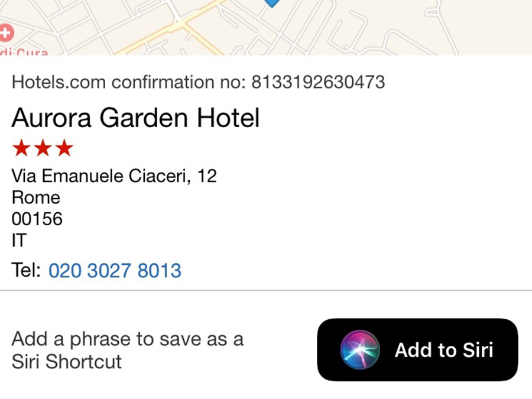Tap the Tel: label
The image size is (532, 399).
coord(26,271)
